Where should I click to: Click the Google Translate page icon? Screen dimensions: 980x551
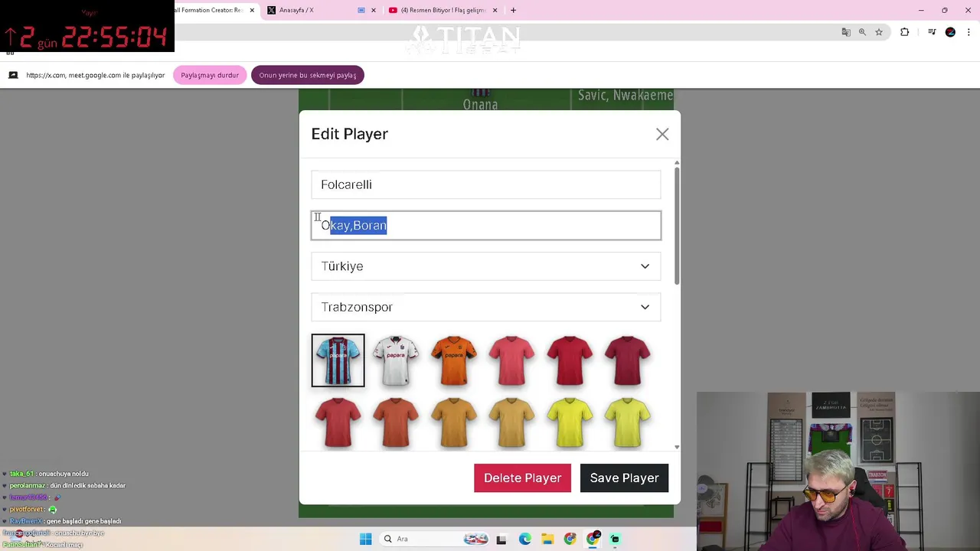pyautogui.click(x=846, y=32)
